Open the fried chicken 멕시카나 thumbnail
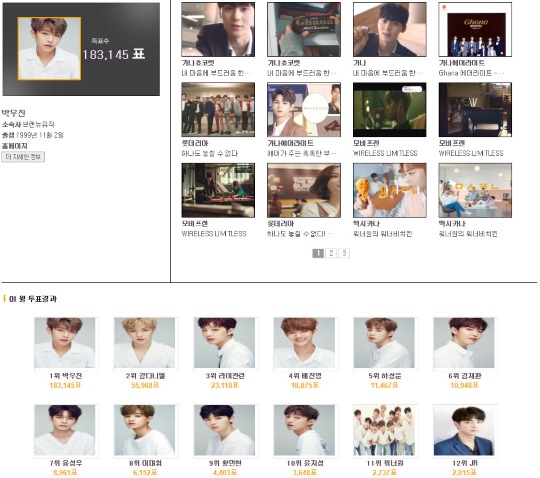The width and height of the screenshot is (540, 478). (390, 190)
